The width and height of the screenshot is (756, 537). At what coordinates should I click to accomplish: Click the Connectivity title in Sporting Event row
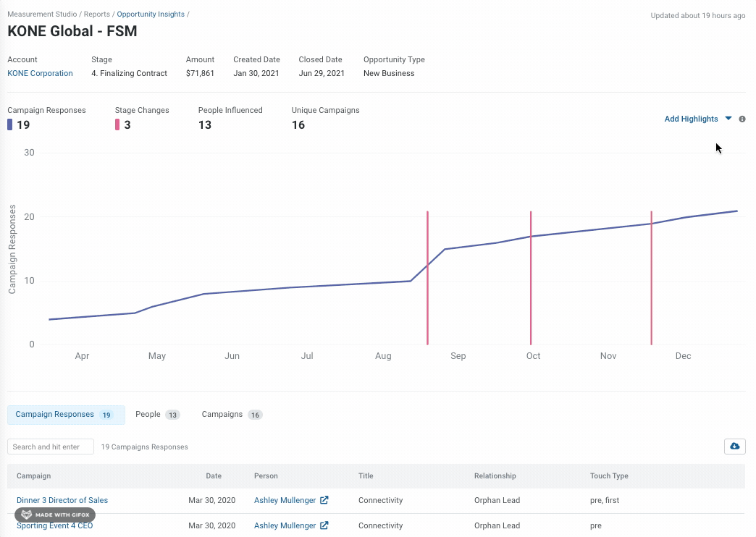(380, 525)
